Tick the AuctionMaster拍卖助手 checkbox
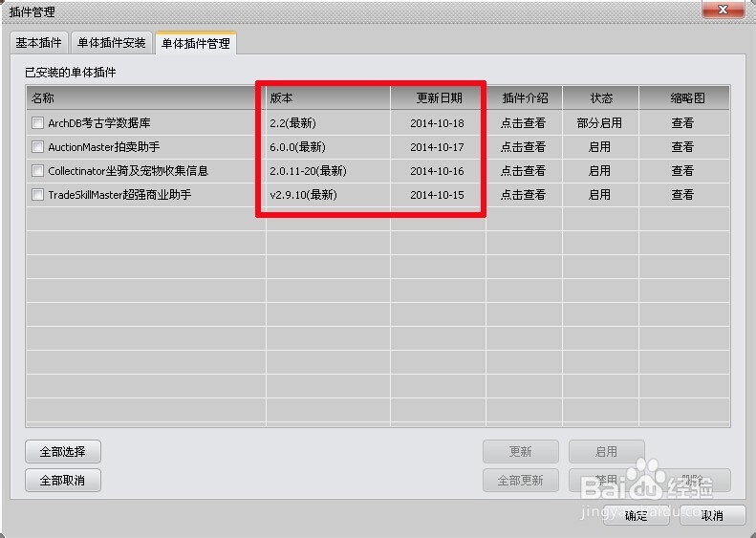Viewport: 756px width, 538px height. coord(37,146)
